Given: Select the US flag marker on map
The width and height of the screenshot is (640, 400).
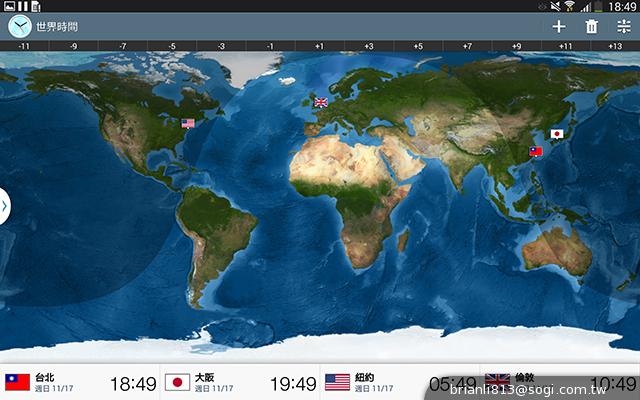Looking at the screenshot, I should (x=188, y=123).
